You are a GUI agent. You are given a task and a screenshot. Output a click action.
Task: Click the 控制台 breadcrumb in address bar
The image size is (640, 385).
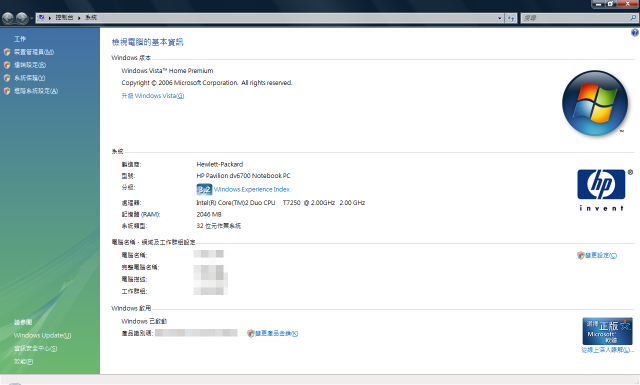pyautogui.click(x=64, y=18)
